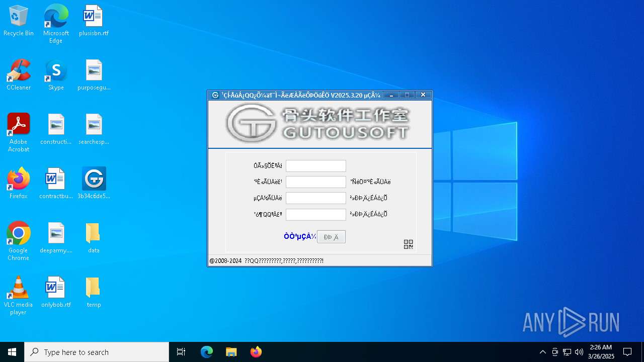This screenshot has width=644, height=362.
Task: Select the 3b34c6de5... application icon
Action: coord(94,183)
